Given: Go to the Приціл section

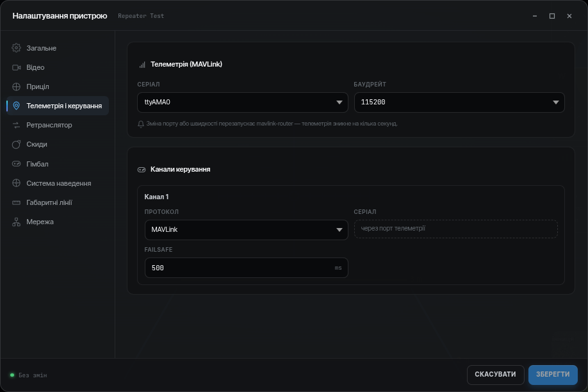Looking at the screenshot, I should [x=58, y=86].
